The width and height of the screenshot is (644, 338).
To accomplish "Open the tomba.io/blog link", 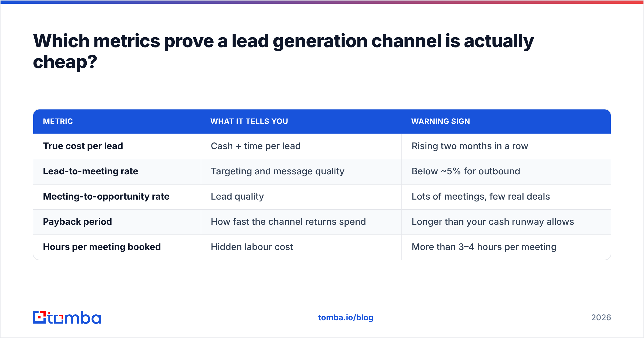I will (346, 318).
